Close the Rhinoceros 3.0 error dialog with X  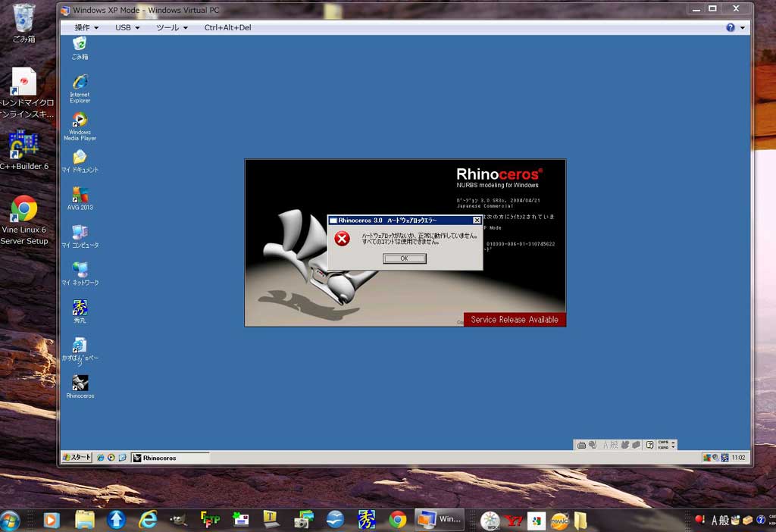coord(477,221)
